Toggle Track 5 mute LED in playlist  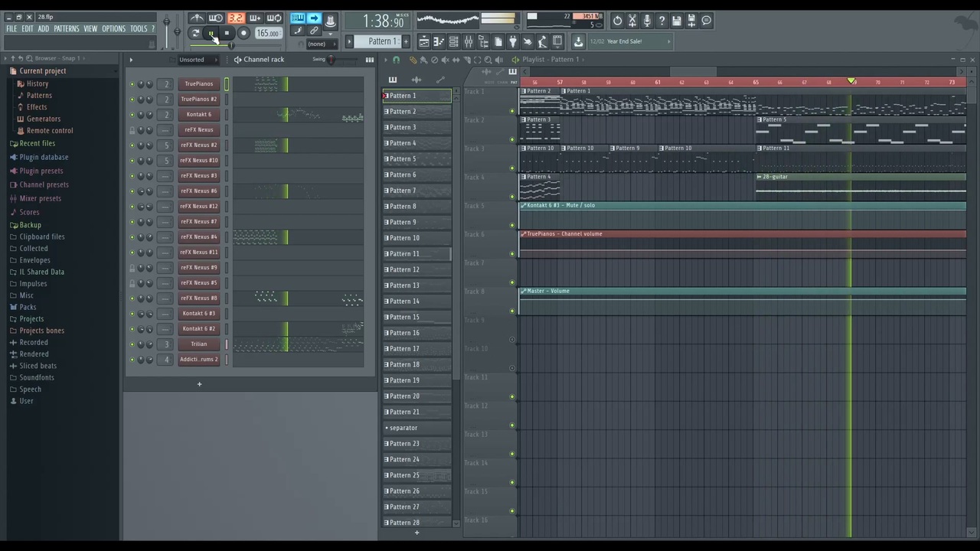(x=512, y=225)
